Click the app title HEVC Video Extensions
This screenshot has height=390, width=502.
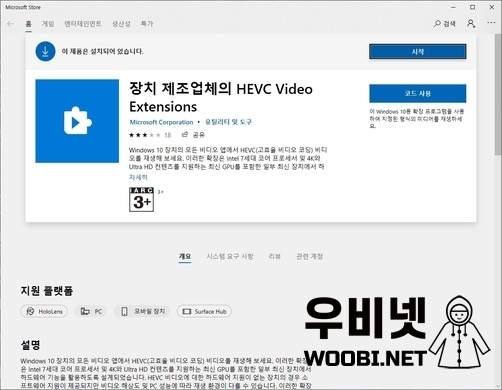point(221,98)
